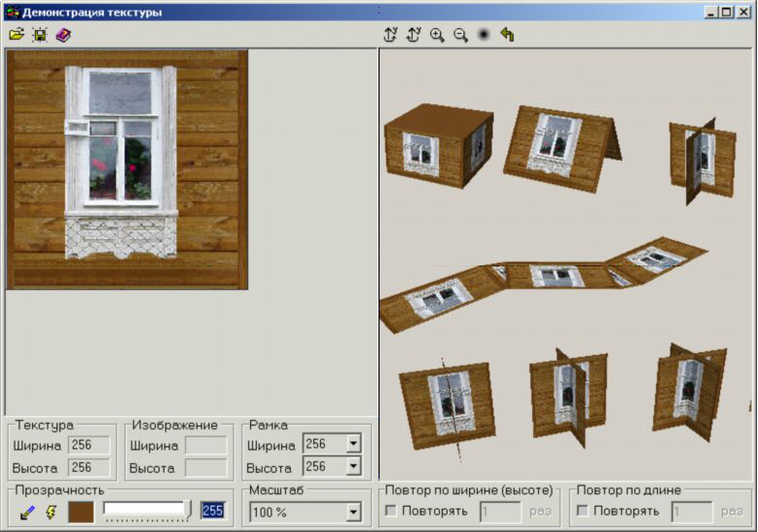Click the long bent strip model
Viewport: 758px width, 532px height.
point(544,285)
